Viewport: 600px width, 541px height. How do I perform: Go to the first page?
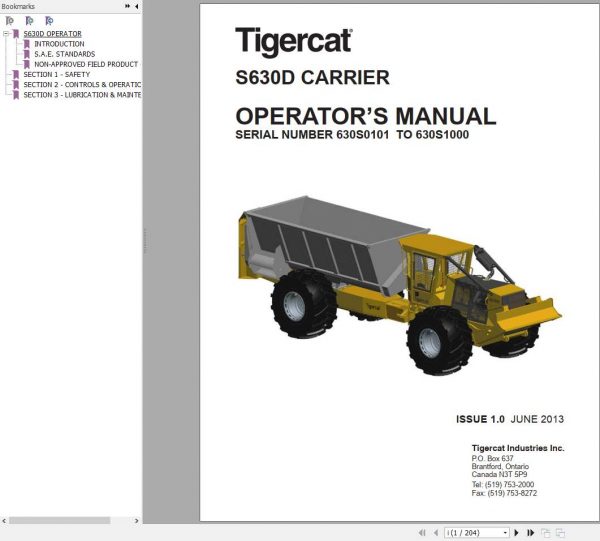tap(422, 533)
